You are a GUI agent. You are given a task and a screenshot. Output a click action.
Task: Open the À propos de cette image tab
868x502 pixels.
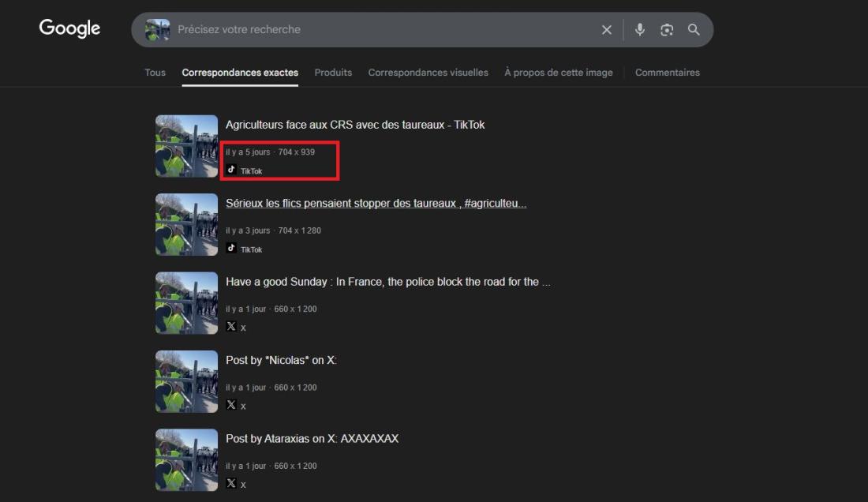[x=558, y=73]
